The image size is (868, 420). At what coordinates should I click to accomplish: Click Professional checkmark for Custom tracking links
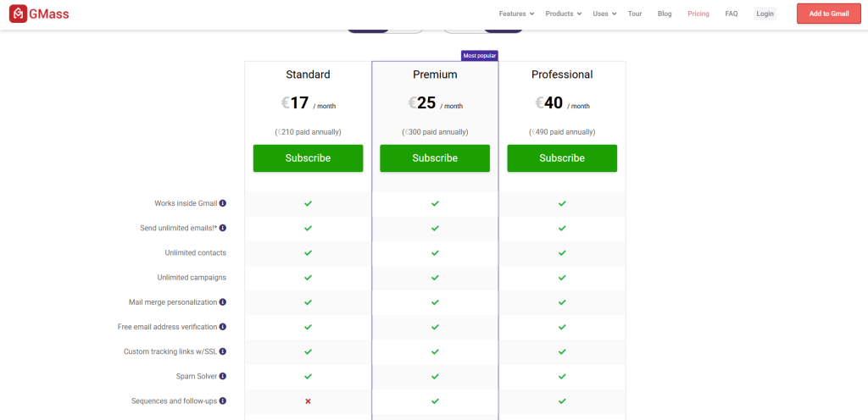(562, 351)
